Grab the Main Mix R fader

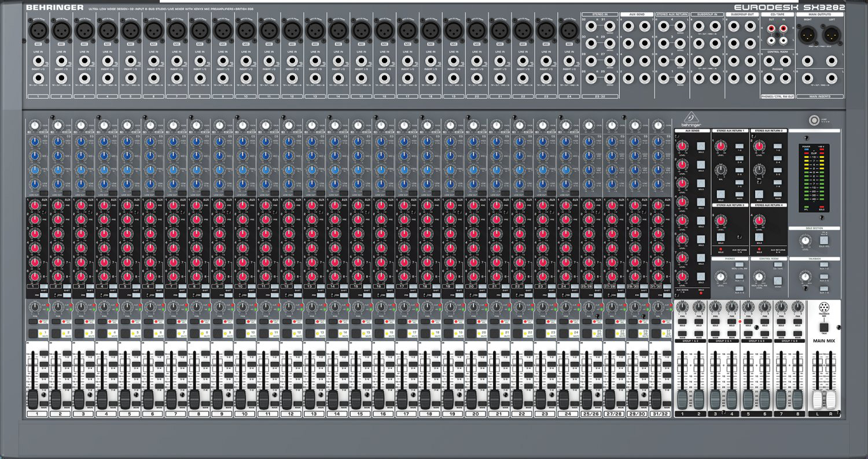(x=831, y=399)
